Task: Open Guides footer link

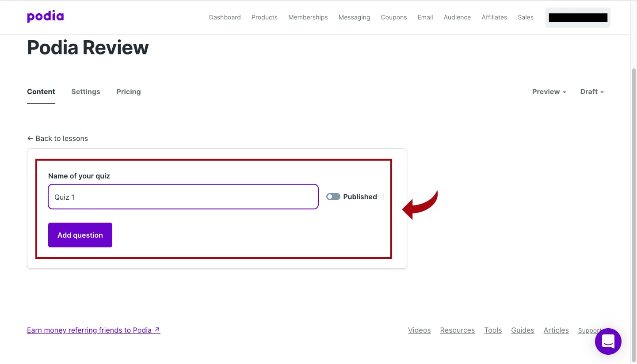Action: (523, 330)
